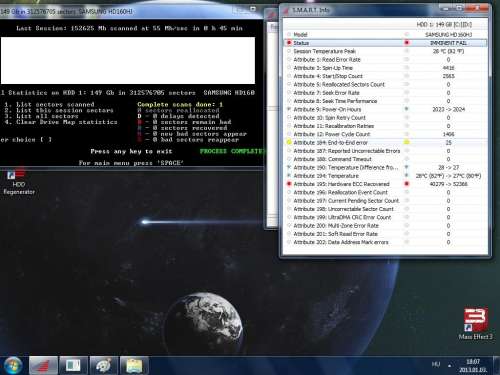Viewport: 500px width, 375px height.
Task: Click the Complete scans done: 1 line
Action: coord(180,104)
